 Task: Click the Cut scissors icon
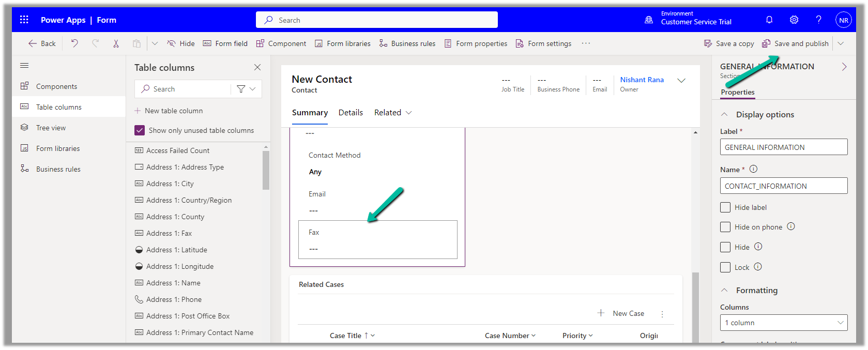coord(116,43)
